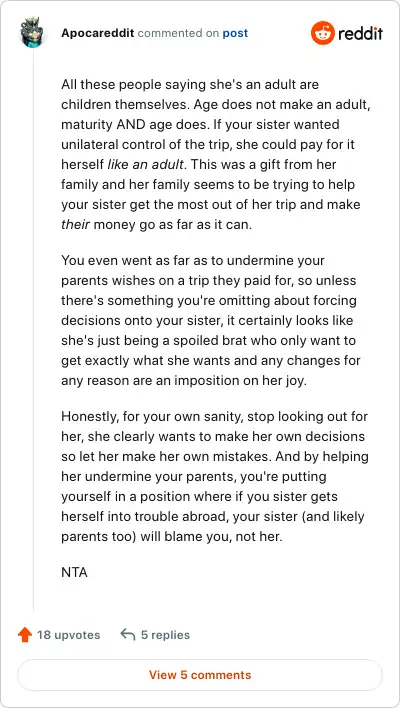Click the "maturity AND age does" line
The height and width of the screenshot is (708, 400).
[200, 124]
